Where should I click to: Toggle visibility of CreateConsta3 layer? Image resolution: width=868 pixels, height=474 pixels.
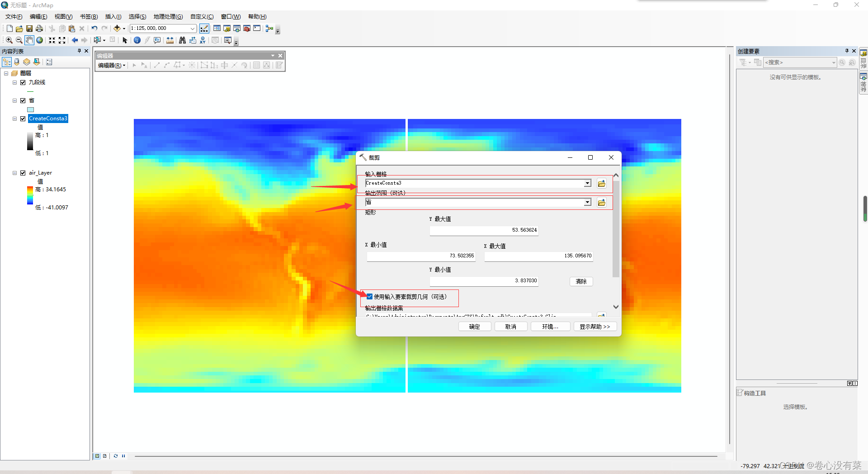coord(23,118)
